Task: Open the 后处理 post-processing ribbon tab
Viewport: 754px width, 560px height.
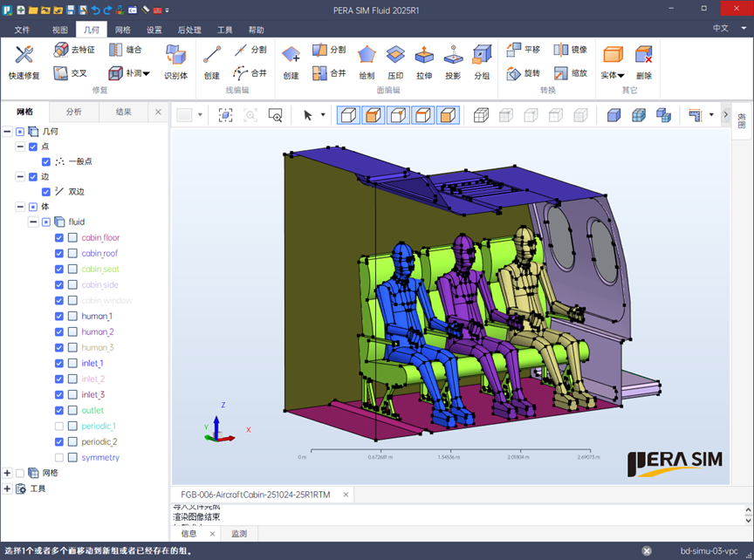Action: click(188, 29)
